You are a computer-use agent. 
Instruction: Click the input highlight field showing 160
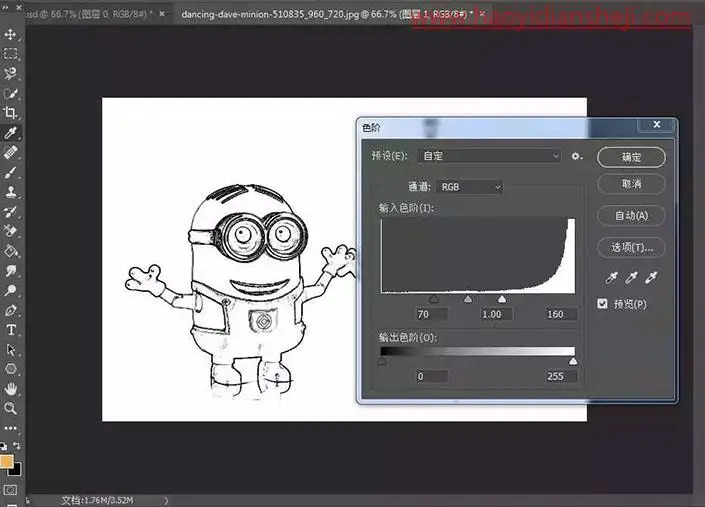pos(561,314)
